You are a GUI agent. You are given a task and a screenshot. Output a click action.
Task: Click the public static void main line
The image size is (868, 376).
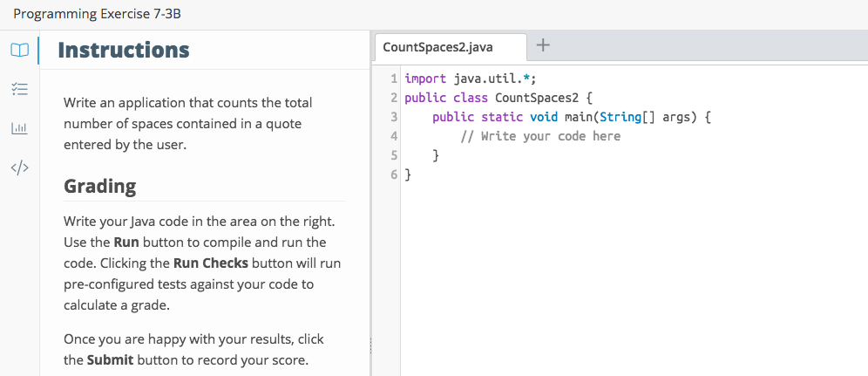[571, 118]
